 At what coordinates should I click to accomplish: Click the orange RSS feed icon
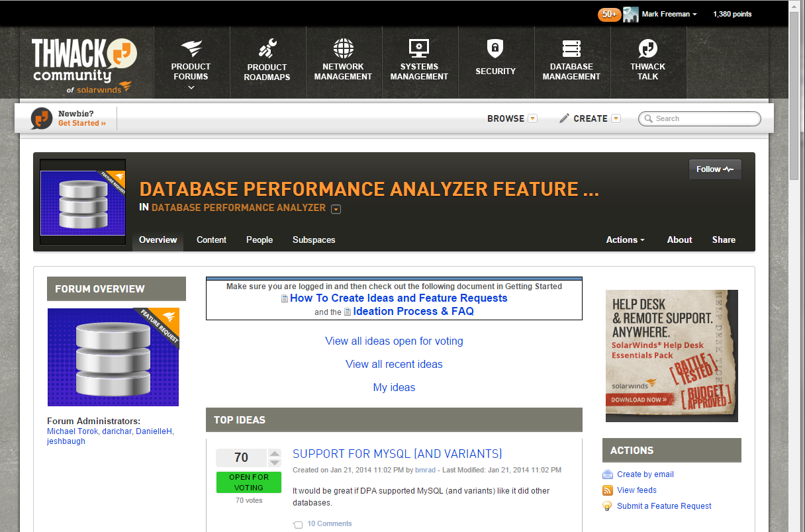coord(608,490)
